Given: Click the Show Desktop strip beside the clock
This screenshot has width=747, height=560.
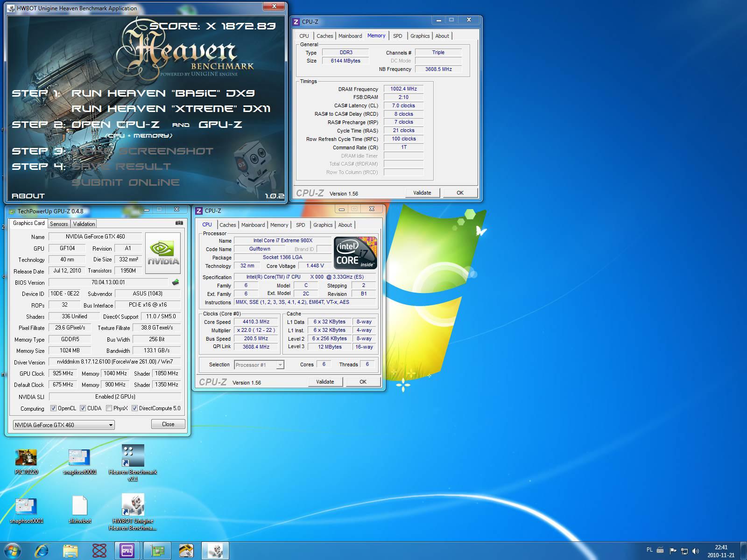Looking at the screenshot, I should [743, 551].
